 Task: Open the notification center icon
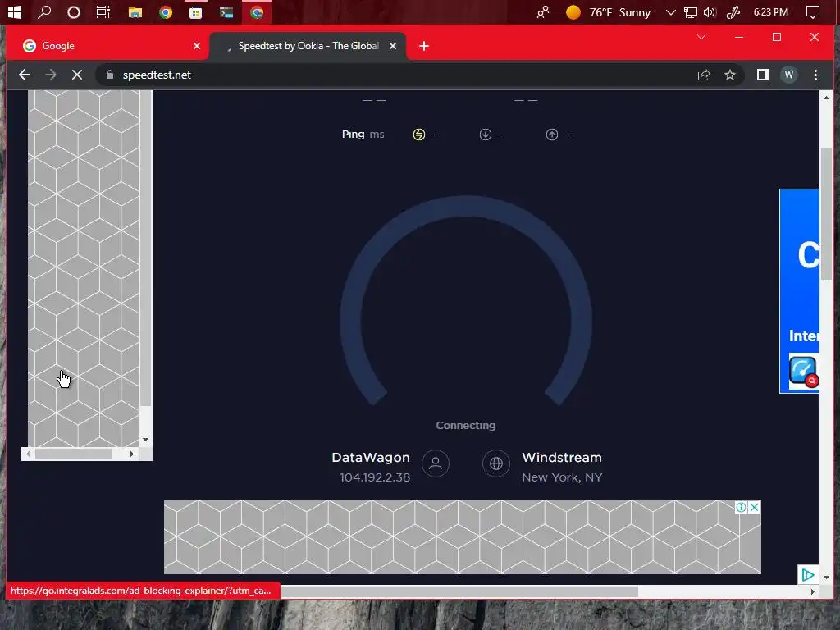(x=813, y=12)
